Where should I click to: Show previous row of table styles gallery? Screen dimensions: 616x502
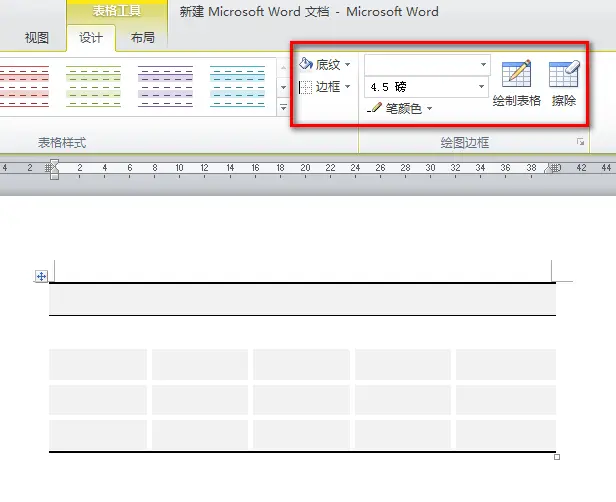click(x=283, y=68)
